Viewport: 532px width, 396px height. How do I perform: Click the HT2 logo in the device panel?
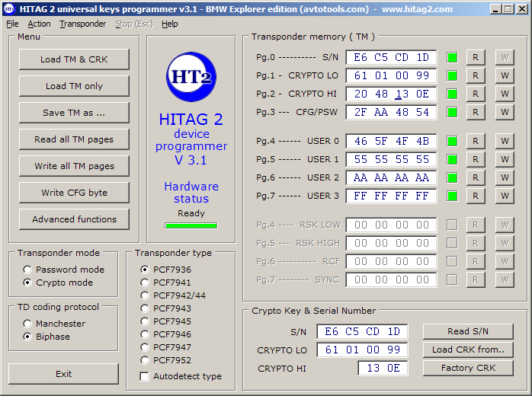pyautogui.click(x=191, y=78)
